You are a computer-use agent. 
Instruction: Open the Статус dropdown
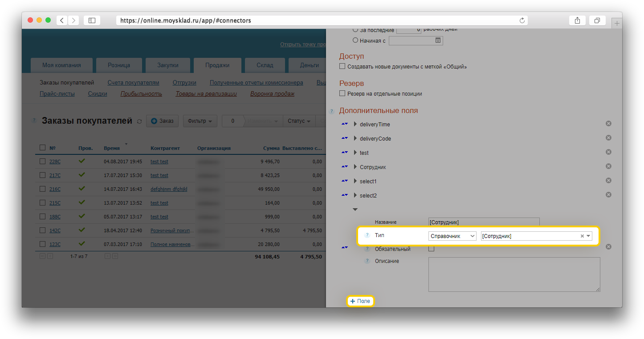[299, 121]
